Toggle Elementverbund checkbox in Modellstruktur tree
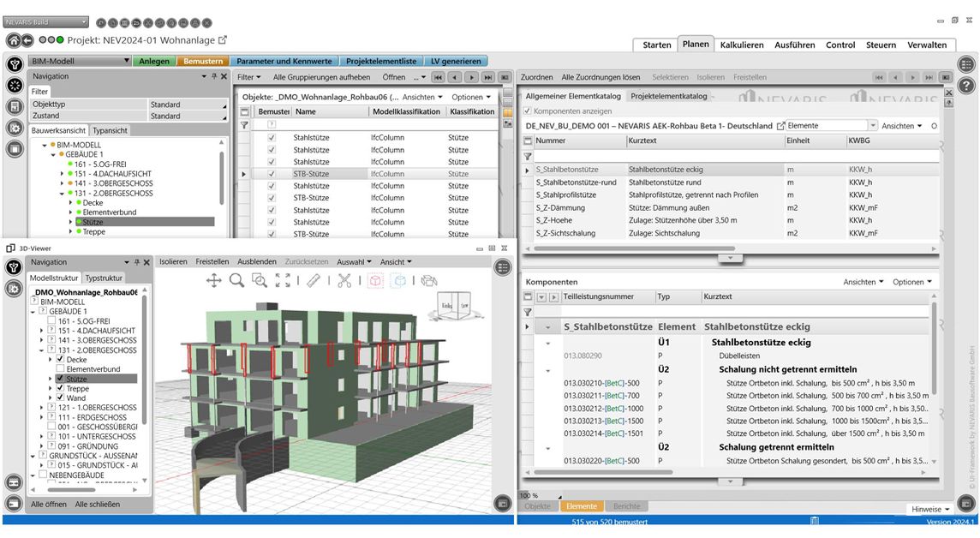Image resolution: width=980 pixels, height=538 pixels. click(x=60, y=368)
